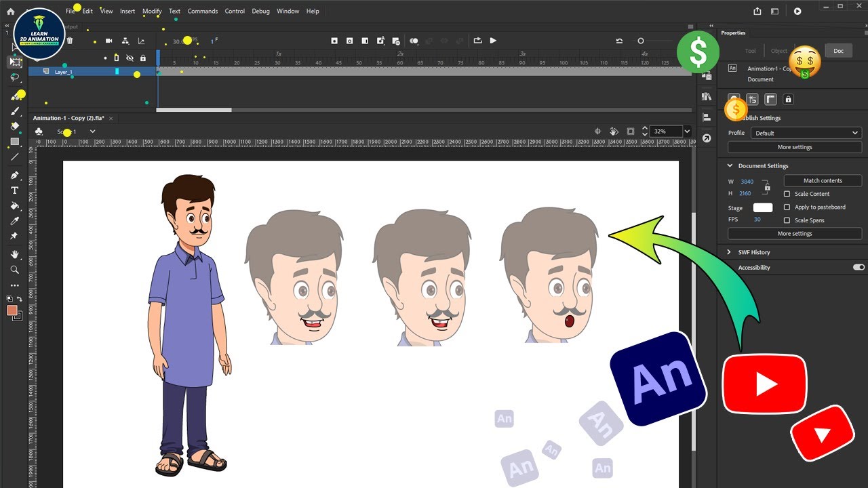This screenshot has width=868, height=488.
Task: Select the Eraser tool
Action: coord(15,126)
